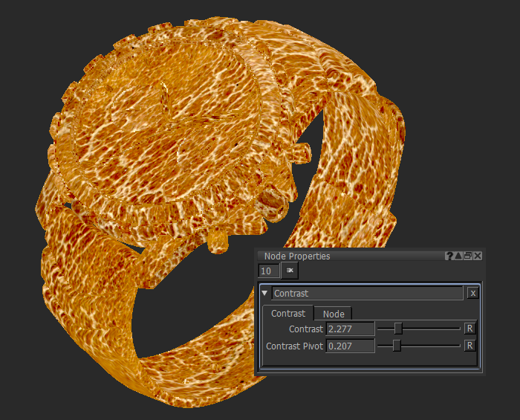Select the Contrast tab
Viewport: 520px width, 420px height.
click(288, 314)
